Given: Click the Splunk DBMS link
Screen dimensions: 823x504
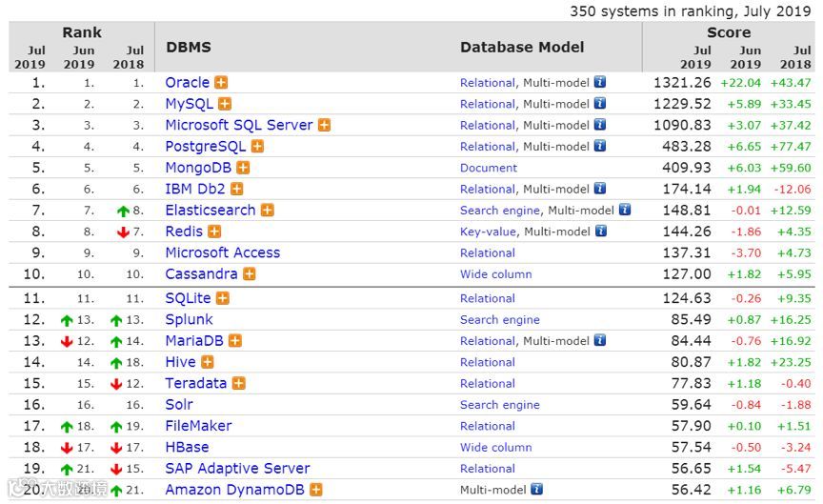Looking at the screenshot, I should click(x=189, y=320).
